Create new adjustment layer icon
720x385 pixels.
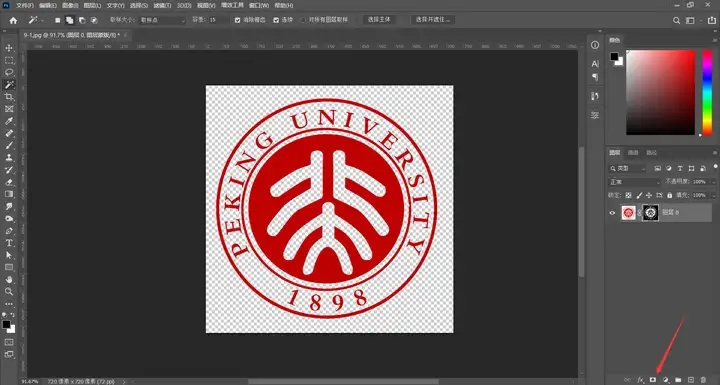(665, 380)
